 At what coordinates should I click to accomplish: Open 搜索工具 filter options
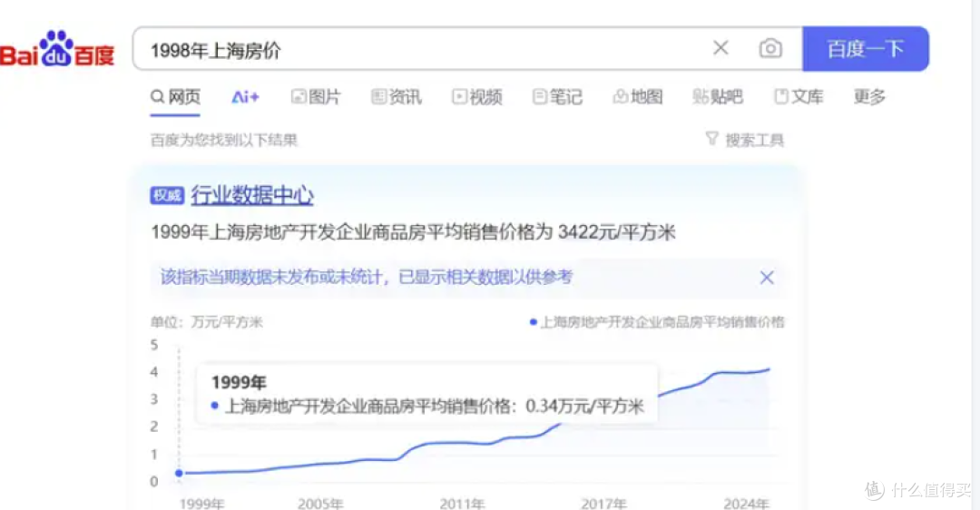pyautogui.click(x=744, y=140)
